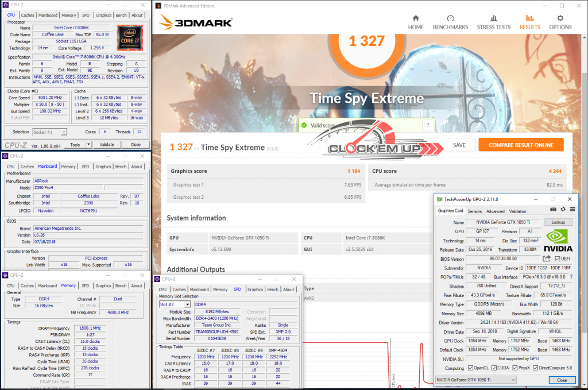Click the NVIDIA logo in GPU-Z
The height and width of the screenshot is (390, 588).
click(558, 241)
